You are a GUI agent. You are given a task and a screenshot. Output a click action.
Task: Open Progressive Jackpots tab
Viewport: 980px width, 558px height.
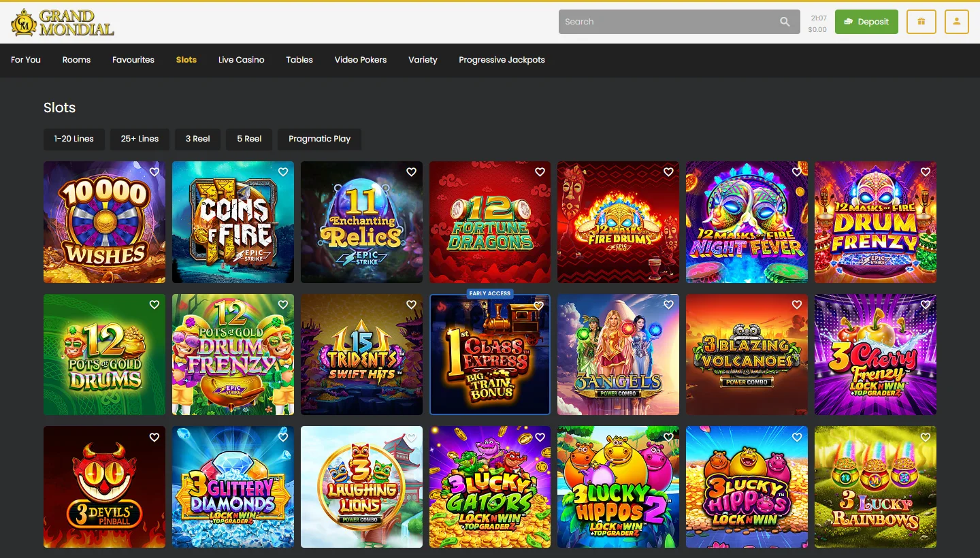tap(502, 60)
